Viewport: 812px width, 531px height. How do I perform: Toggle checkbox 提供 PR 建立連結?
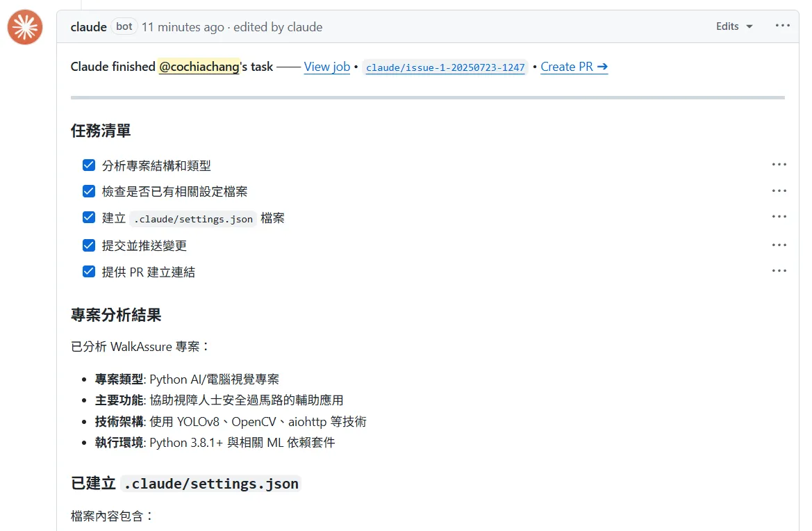point(88,272)
